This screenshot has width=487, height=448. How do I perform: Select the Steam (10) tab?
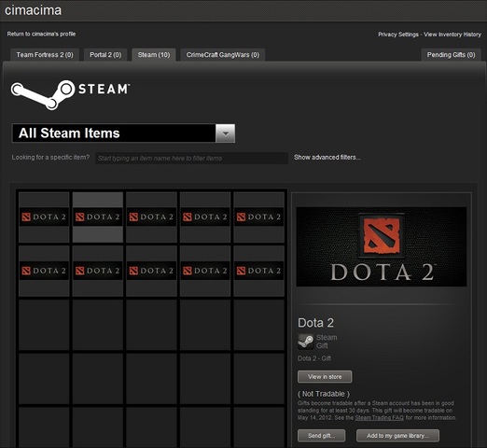pyautogui.click(x=154, y=55)
